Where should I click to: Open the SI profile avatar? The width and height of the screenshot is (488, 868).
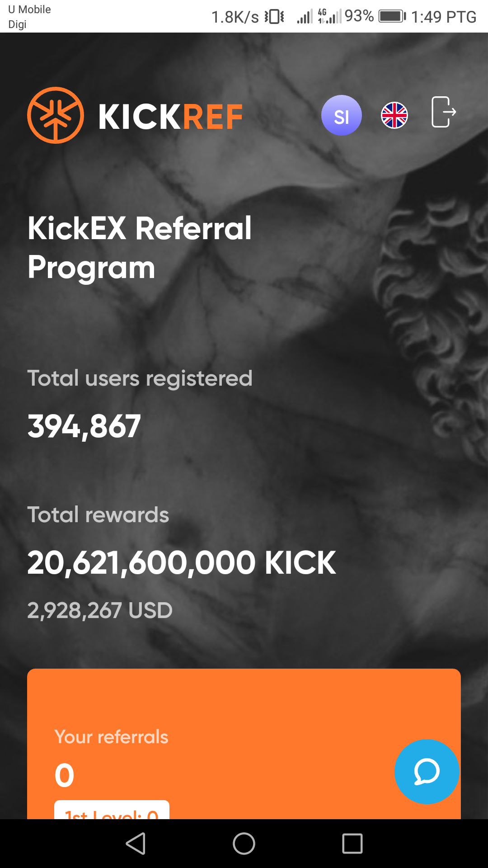coord(342,115)
